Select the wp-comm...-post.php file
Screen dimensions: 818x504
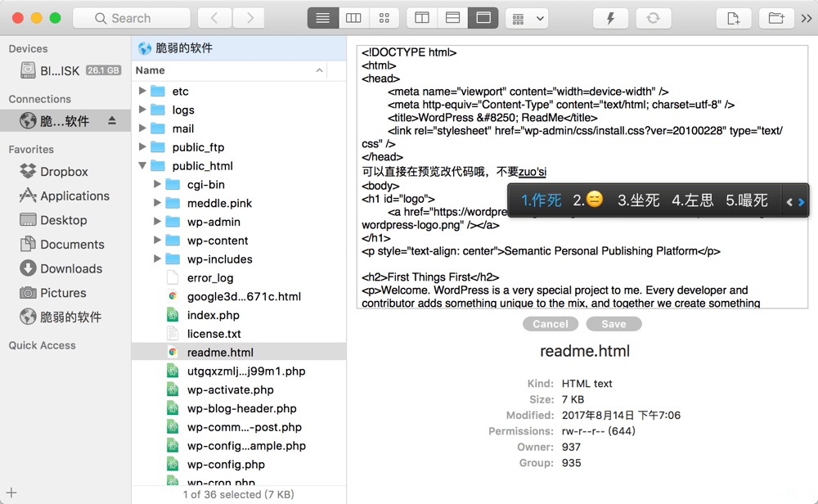239,427
